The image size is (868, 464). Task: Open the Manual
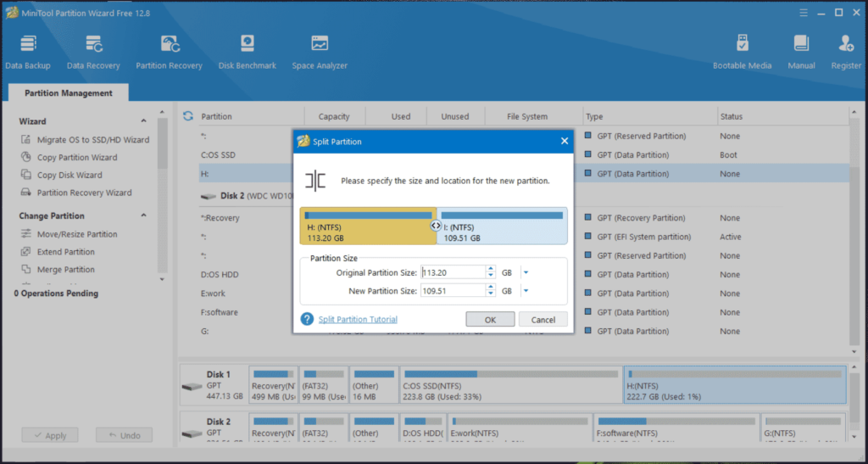[801, 53]
